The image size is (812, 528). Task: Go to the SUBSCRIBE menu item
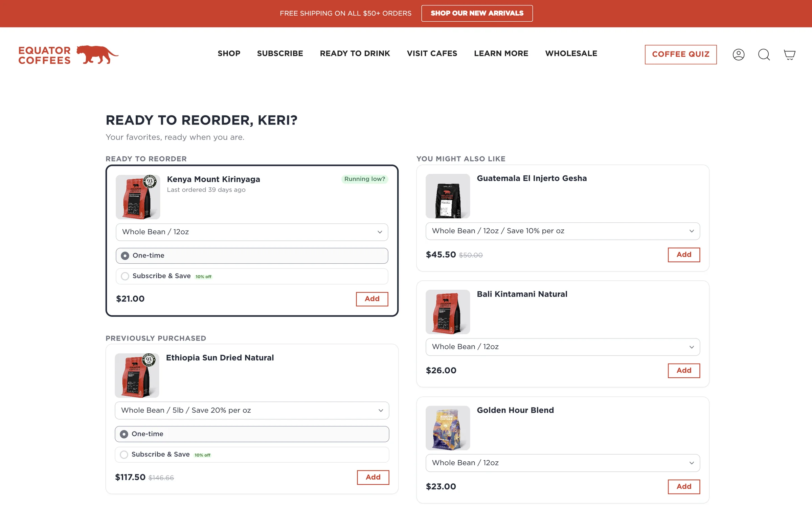coord(280,53)
